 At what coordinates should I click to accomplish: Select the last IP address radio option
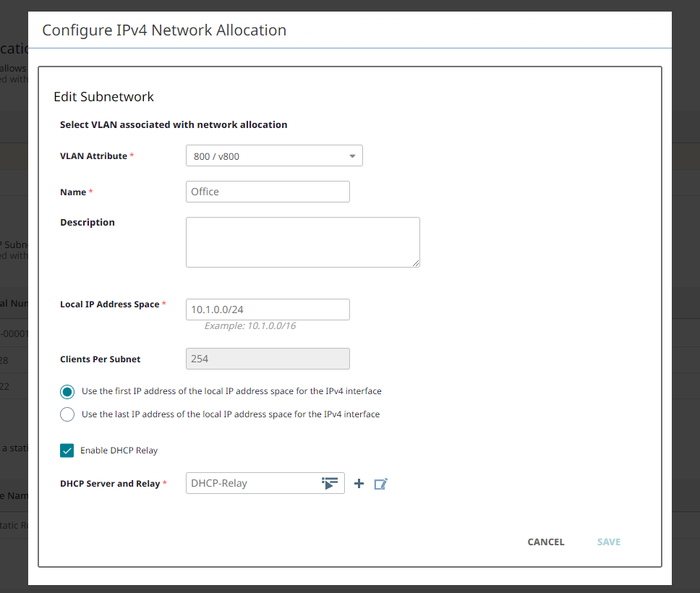[67, 414]
